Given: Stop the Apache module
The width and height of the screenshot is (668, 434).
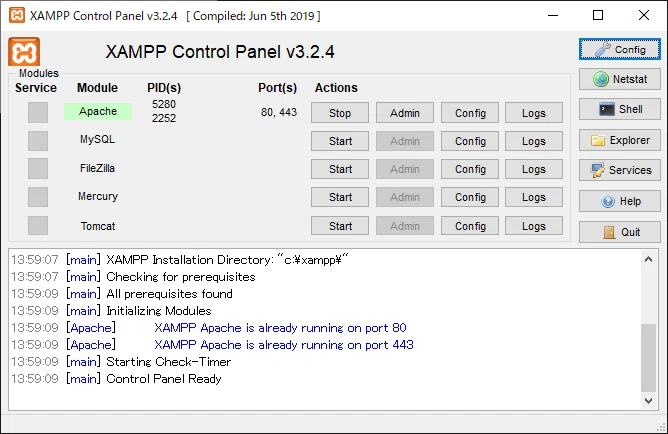Looking at the screenshot, I should 340,113.
